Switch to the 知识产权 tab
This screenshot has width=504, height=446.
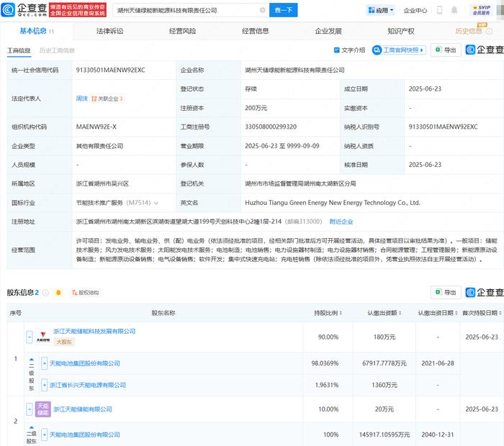point(401,31)
